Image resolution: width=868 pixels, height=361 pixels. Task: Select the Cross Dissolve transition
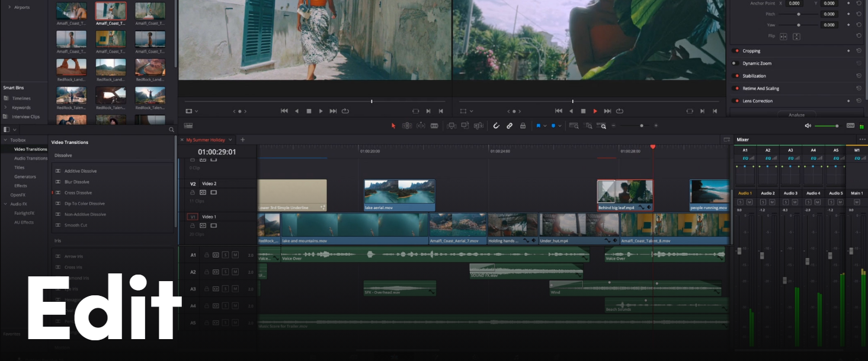point(78,193)
